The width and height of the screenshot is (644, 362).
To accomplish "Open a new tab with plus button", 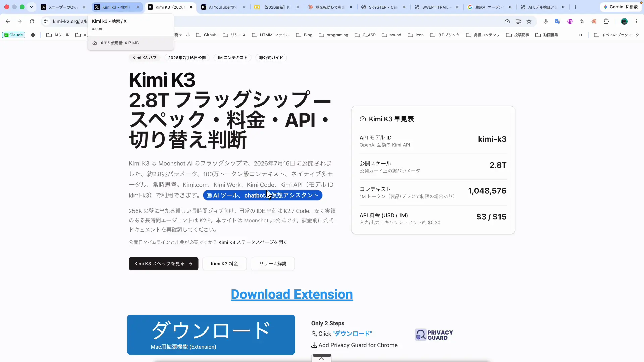I will pos(575,7).
